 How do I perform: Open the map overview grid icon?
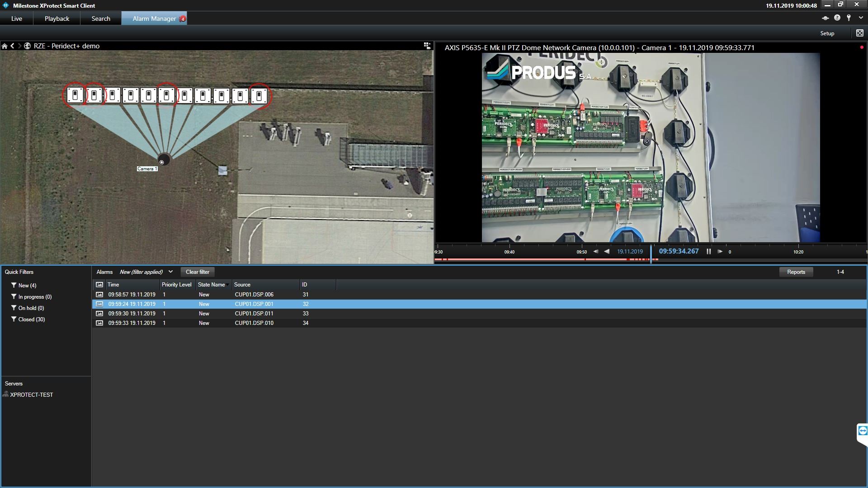click(427, 46)
